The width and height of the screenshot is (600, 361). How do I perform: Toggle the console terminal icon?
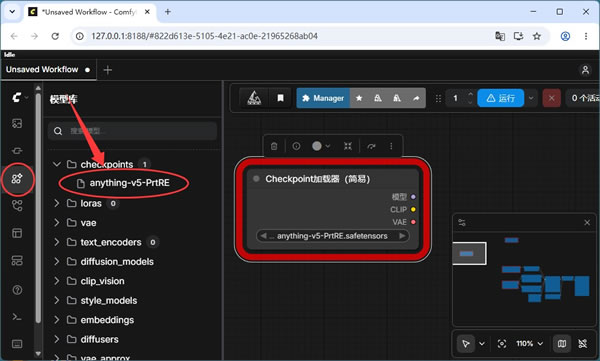pyautogui.click(x=17, y=317)
